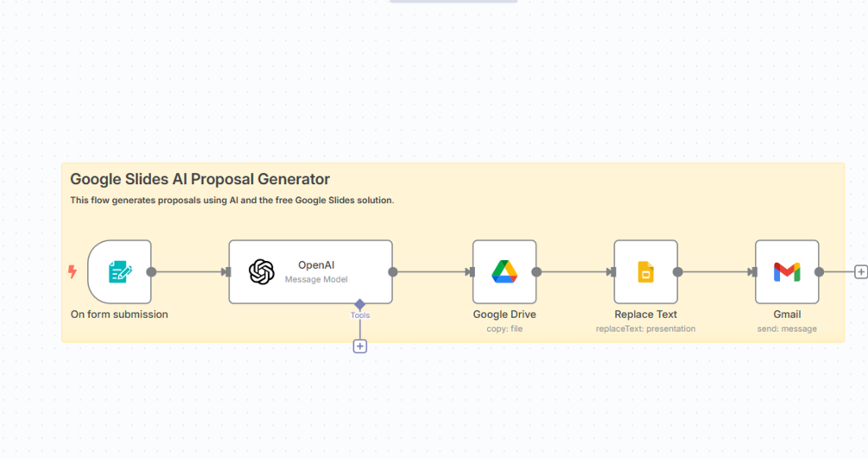Click the Tools diamond connector on OpenAI
The height and width of the screenshot is (459, 868).
(360, 303)
